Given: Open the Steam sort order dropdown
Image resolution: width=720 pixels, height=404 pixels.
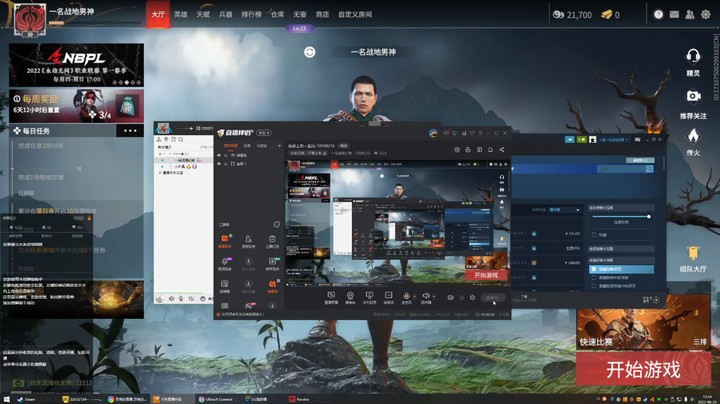Looking at the screenshot, I should (x=565, y=210).
